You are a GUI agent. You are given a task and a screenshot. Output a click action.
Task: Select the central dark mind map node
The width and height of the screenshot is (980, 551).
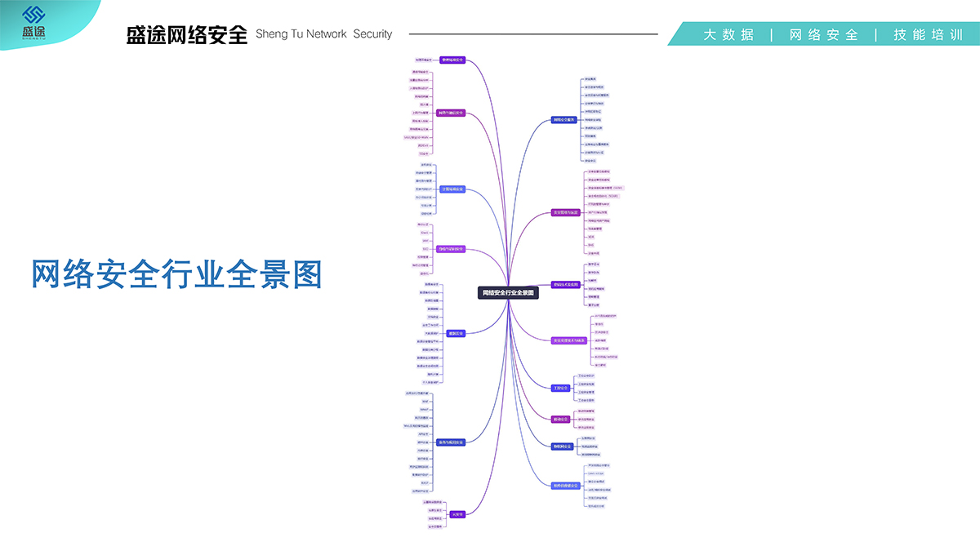pos(508,292)
